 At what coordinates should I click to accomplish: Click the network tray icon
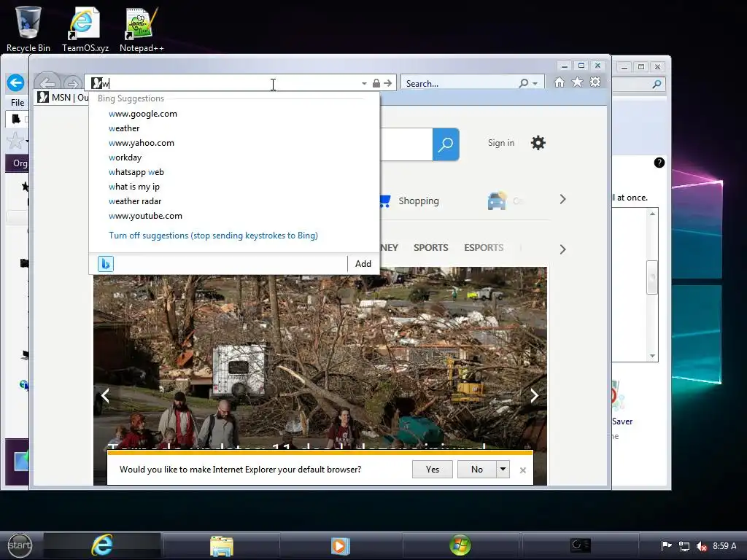point(684,546)
